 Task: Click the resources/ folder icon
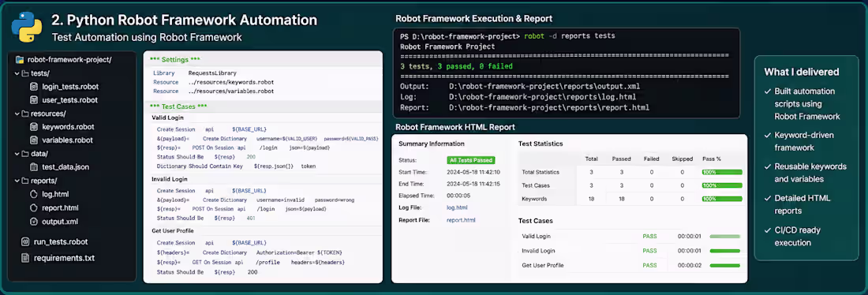click(25, 114)
